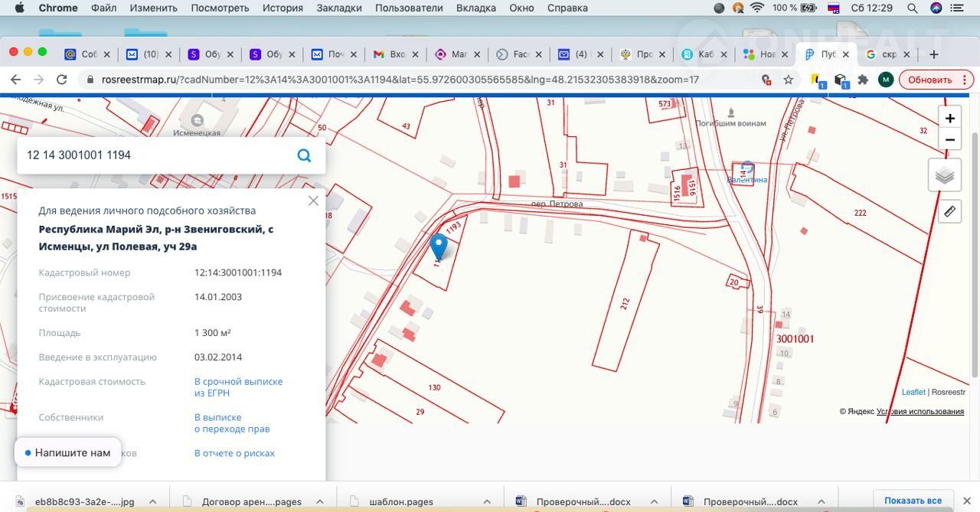Image resolution: width=980 pixels, height=512 pixels.
Task: Open the История menu in menu bar
Action: pos(283,8)
